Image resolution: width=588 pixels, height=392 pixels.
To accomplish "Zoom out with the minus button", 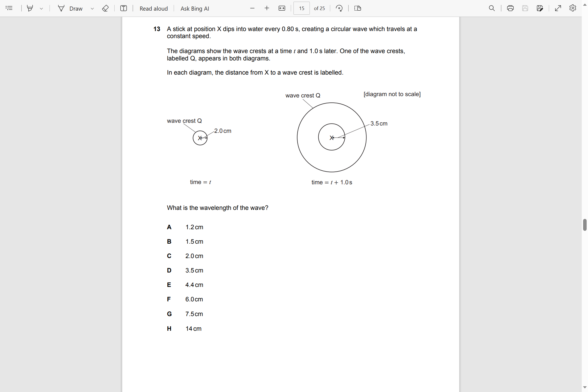I will tap(252, 8).
